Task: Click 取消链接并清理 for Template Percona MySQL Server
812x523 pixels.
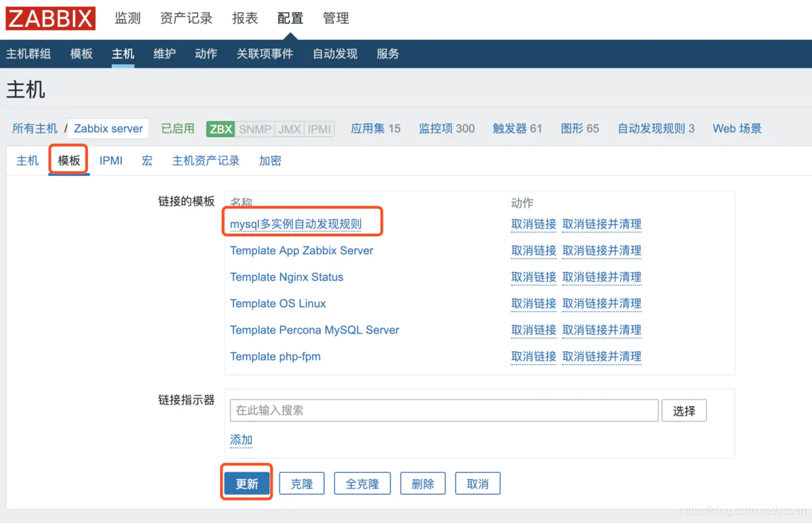Action: point(602,330)
